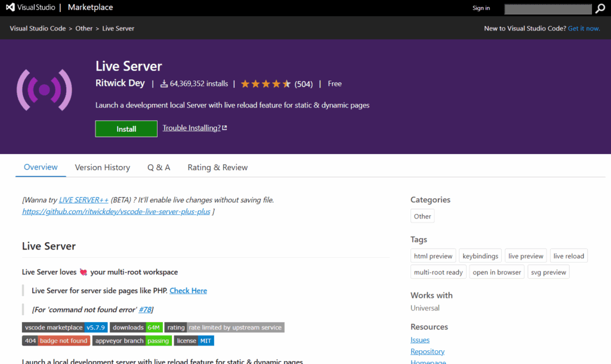Screen dimensions: 611x364
Task: Select the svg preview tag
Action: (548, 272)
